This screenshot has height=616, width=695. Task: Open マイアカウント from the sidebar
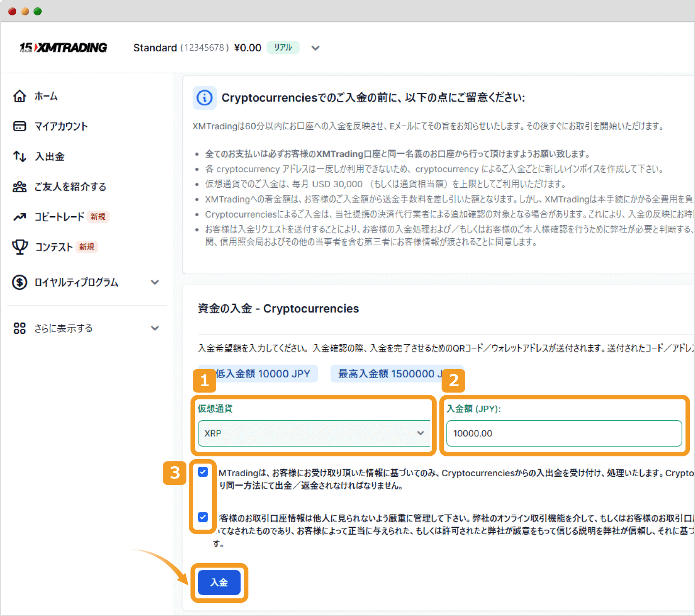click(x=61, y=126)
